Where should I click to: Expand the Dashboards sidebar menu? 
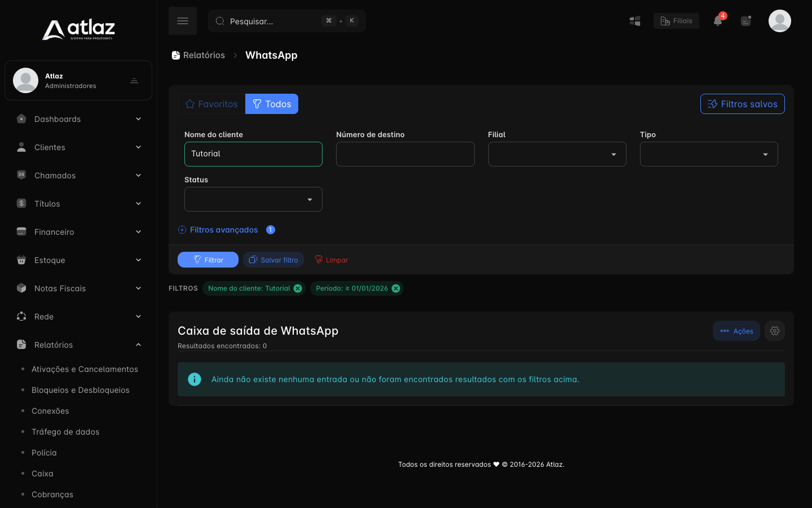point(78,119)
